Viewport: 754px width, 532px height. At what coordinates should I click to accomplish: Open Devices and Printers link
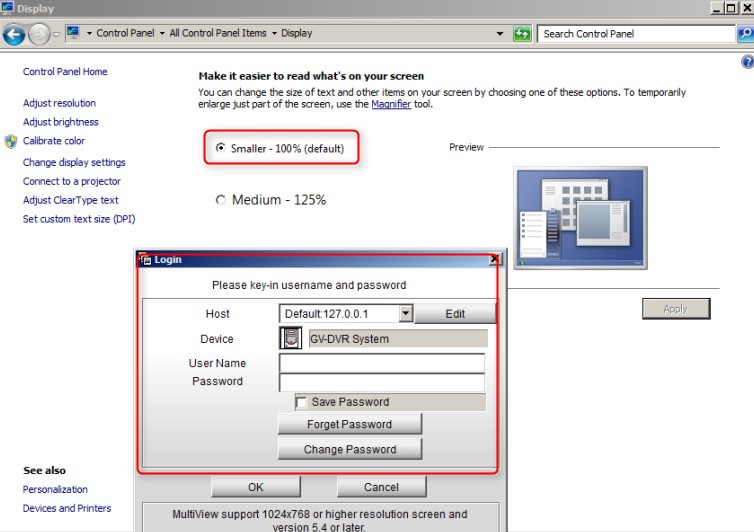click(67, 508)
